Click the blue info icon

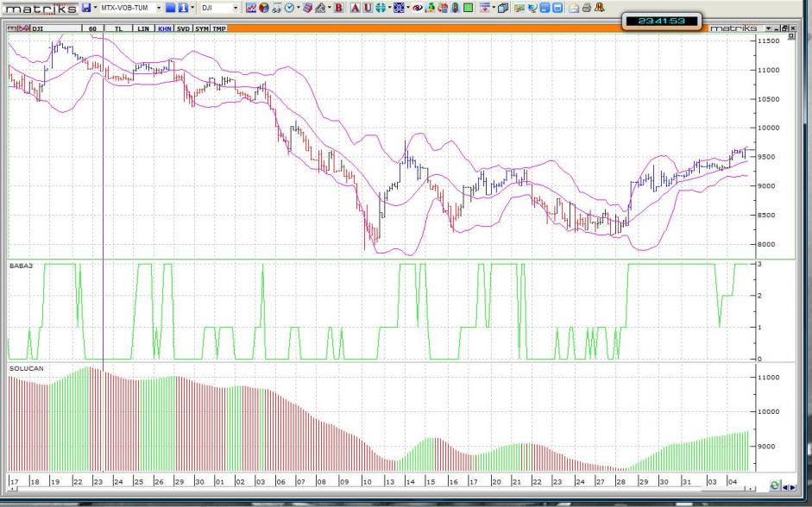coord(184,8)
